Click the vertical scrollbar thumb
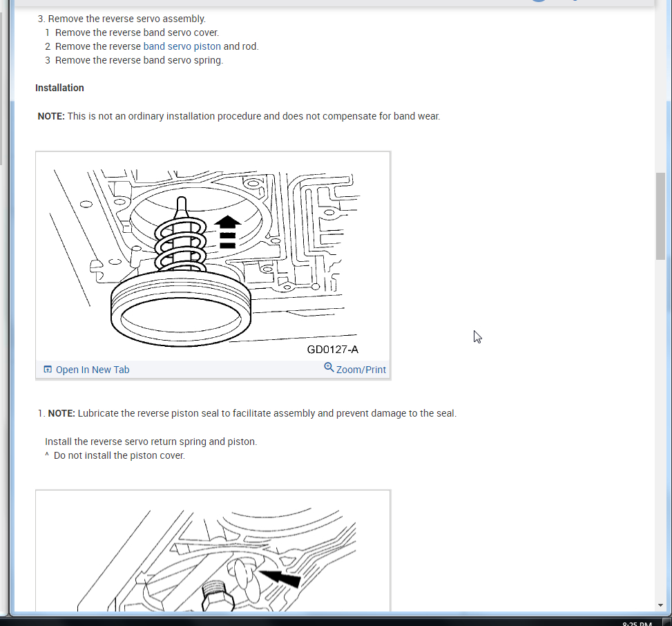This screenshot has height=626, width=672. click(660, 216)
